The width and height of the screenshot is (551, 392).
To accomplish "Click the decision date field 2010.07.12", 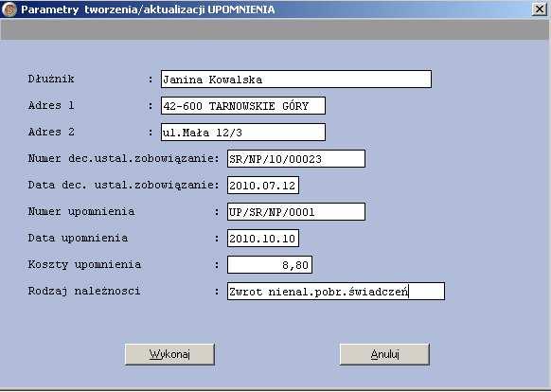I will pyautogui.click(x=263, y=186).
